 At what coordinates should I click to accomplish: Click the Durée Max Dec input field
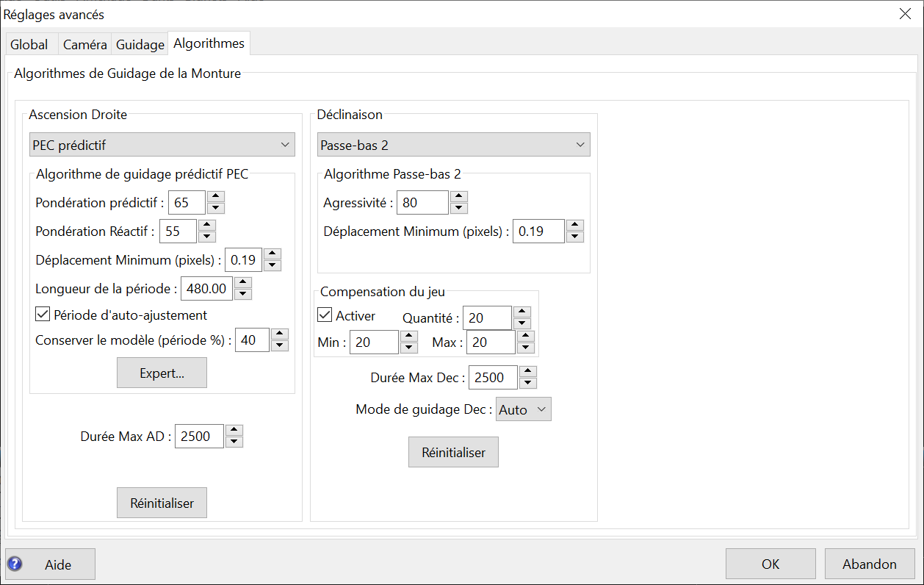(494, 377)
